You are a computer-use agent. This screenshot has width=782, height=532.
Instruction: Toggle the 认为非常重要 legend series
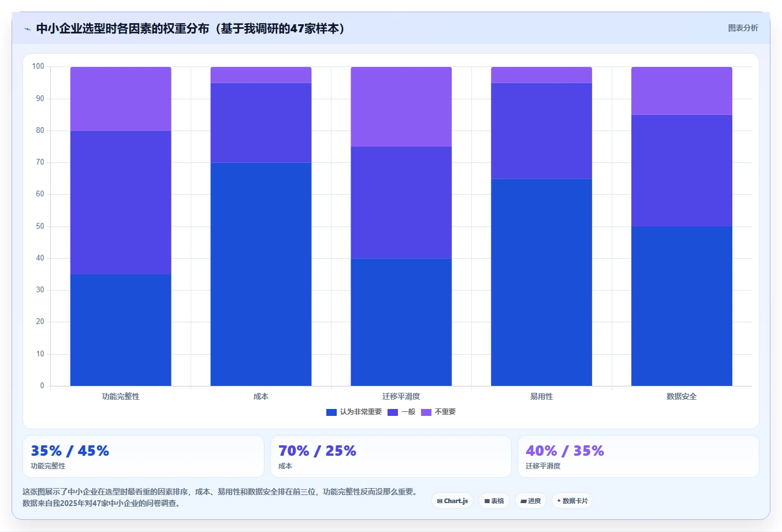pyautogui.click(x=354, y=412)
